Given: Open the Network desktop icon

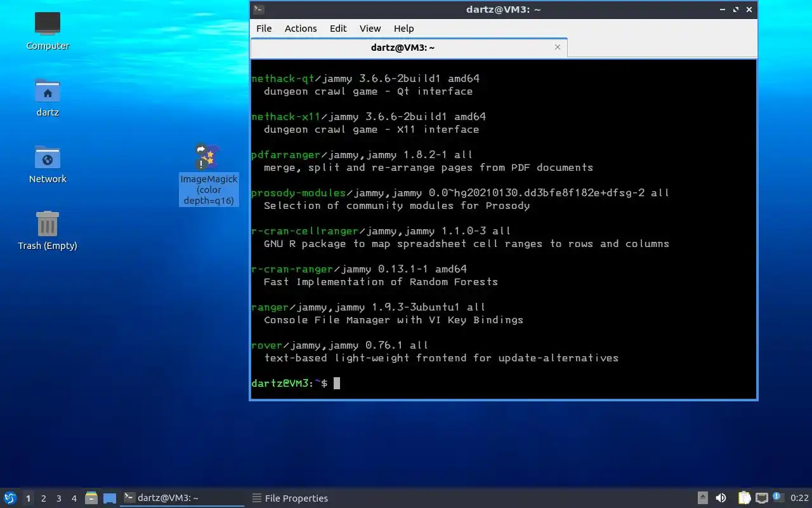Looking at the screenshot, I should click(x=48, y=164).
